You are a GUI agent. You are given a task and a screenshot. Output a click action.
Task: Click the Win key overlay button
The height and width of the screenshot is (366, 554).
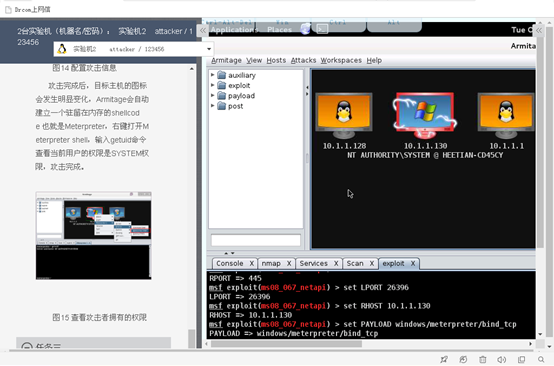(x=282, y=25)
